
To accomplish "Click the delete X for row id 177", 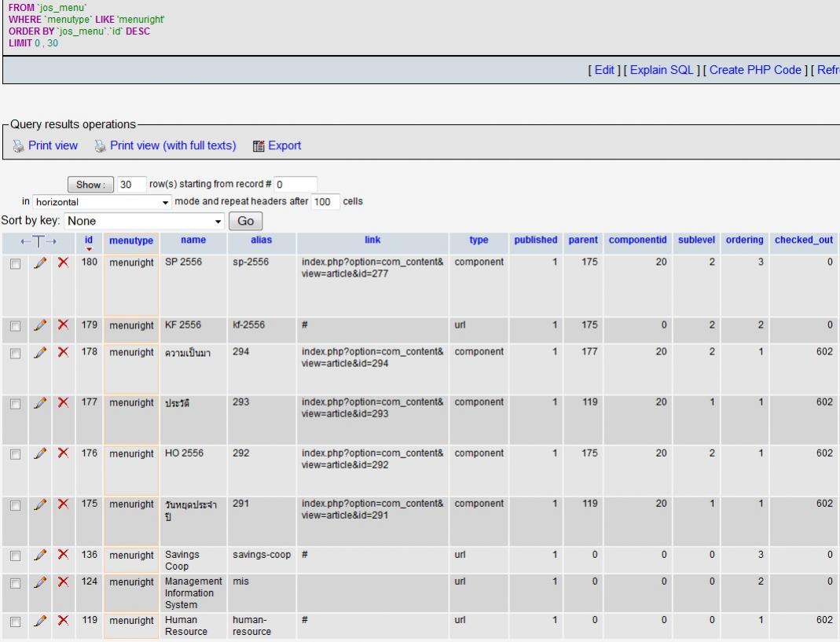I will tap(63, 402).
